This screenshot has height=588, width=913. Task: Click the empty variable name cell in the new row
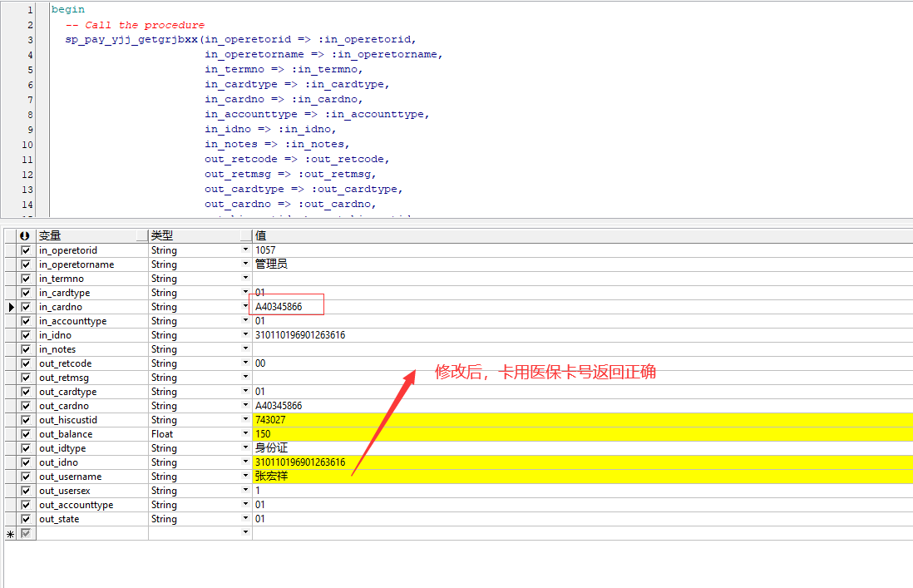click(92, 533)
